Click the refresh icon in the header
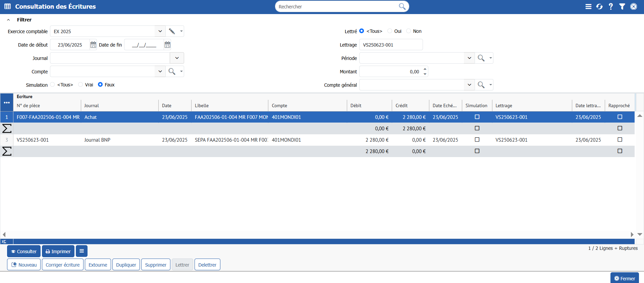Image resolution: width=644 pixels, height=283 pixels. tap(599, 7)
